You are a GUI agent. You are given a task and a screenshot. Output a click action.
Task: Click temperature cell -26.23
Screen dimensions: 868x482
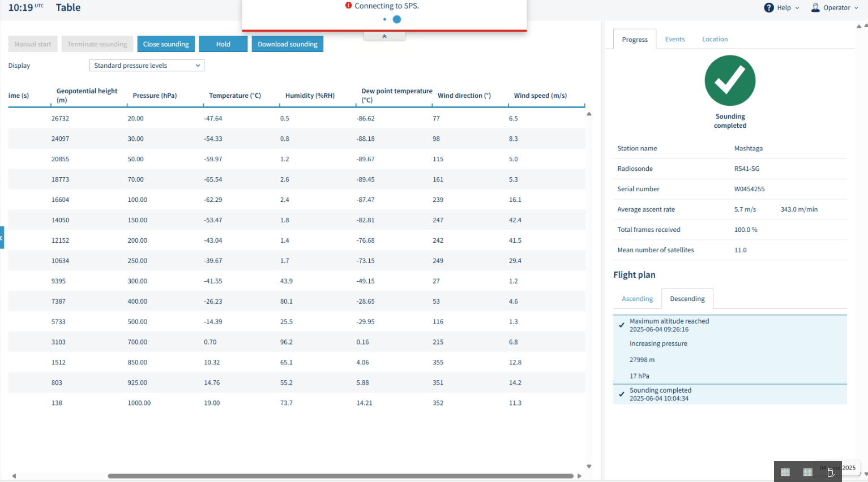tap(213, 302)
